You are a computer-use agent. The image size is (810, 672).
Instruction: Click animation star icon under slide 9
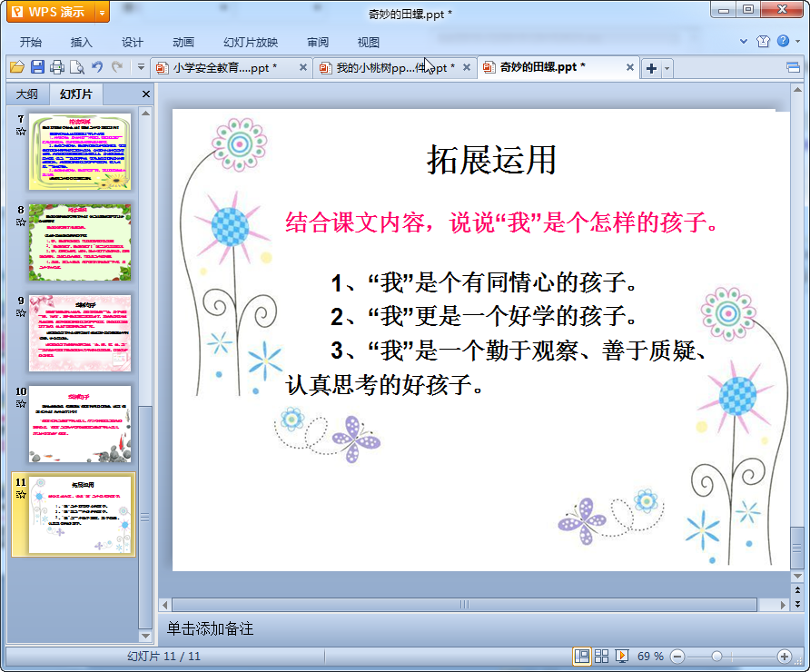click(x=21, y=313)
